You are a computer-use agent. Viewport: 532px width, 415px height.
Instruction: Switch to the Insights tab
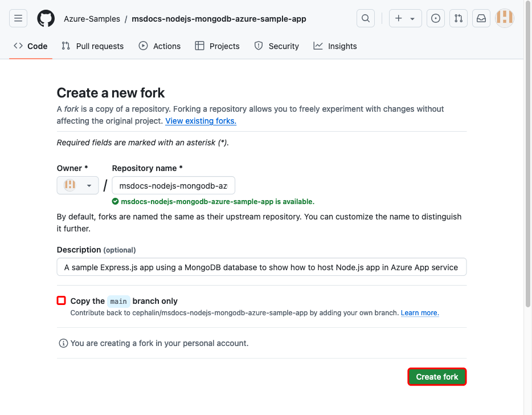click(x=335, y=46)
